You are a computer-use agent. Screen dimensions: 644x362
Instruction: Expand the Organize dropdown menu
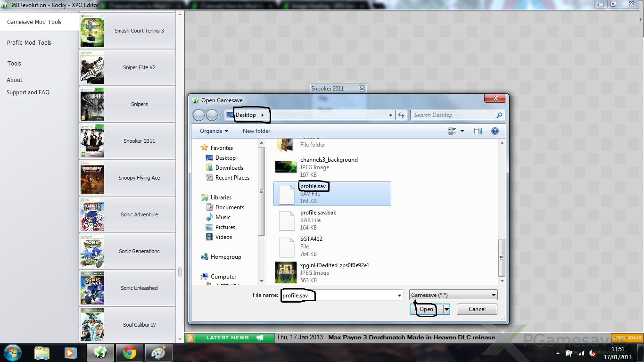(214, 131)
